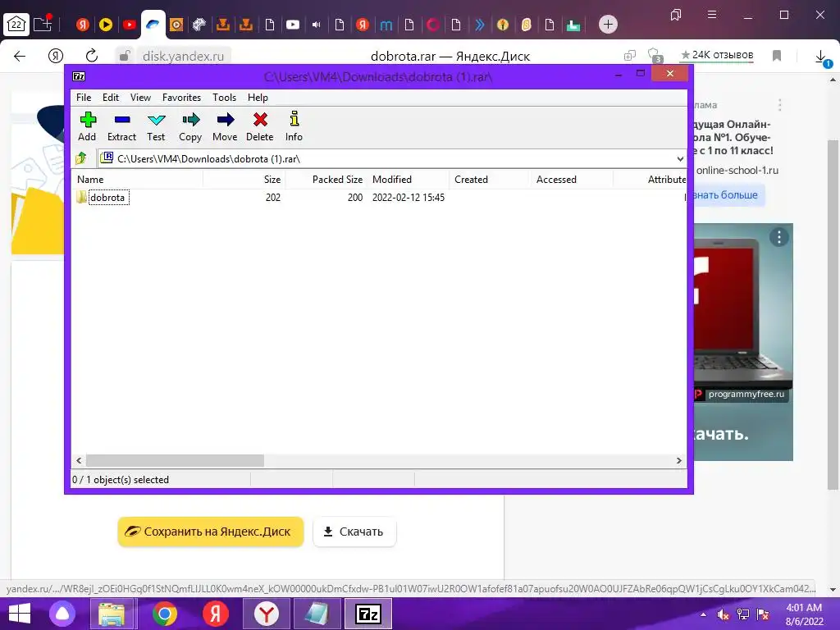Click modified date 2022-02-12 15:45
This screenshot has height=630, width=840.
tap(409, 198)
